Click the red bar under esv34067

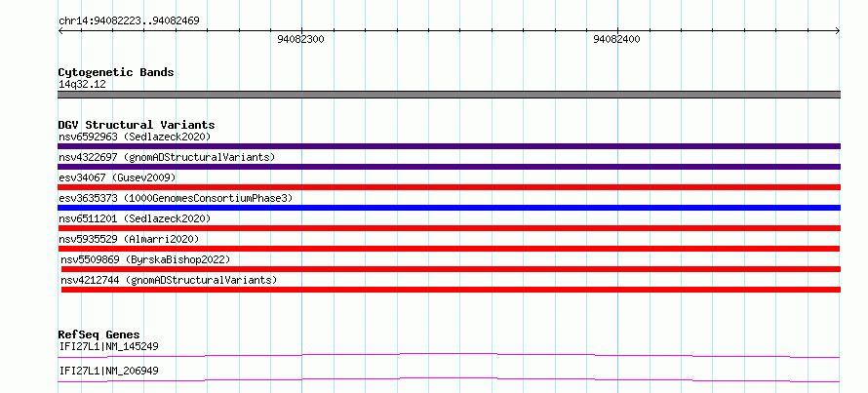(449, 187)
